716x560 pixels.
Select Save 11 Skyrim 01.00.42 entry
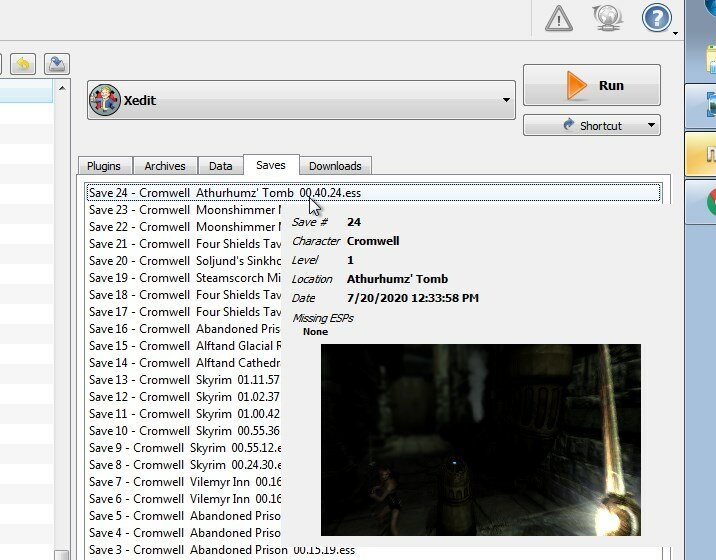point(184,413)
